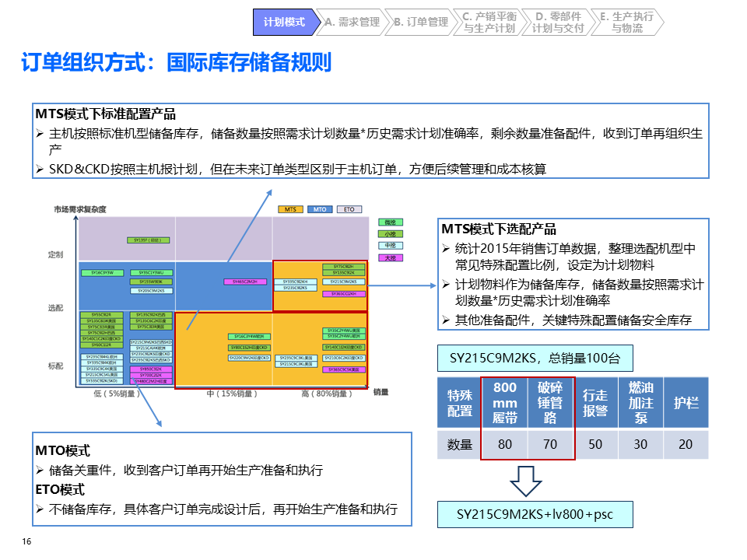Select the green 微挖 legend box

click(x=391, y=222)
